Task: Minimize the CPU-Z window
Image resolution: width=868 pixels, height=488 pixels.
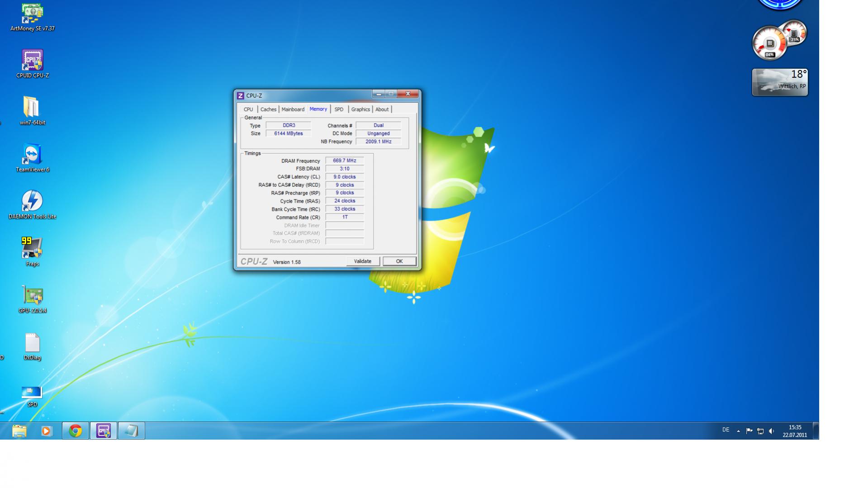Action: [379, 94]
